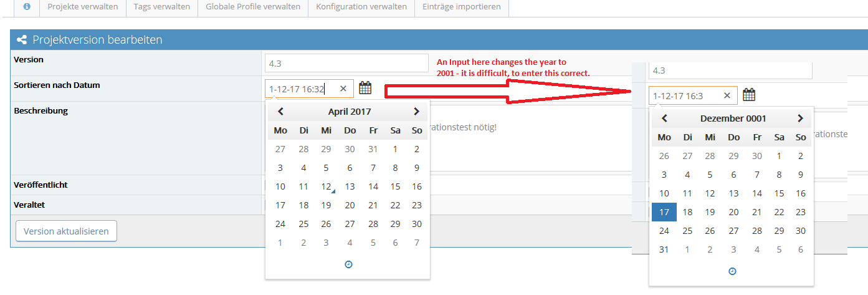Click share icon in Projektversion bearbeiten header
Screen dimensions: 868x295
[22, 40]
